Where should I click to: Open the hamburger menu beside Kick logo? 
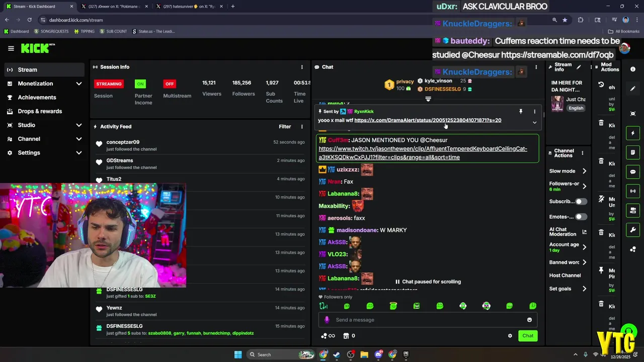tap(11, 48)
